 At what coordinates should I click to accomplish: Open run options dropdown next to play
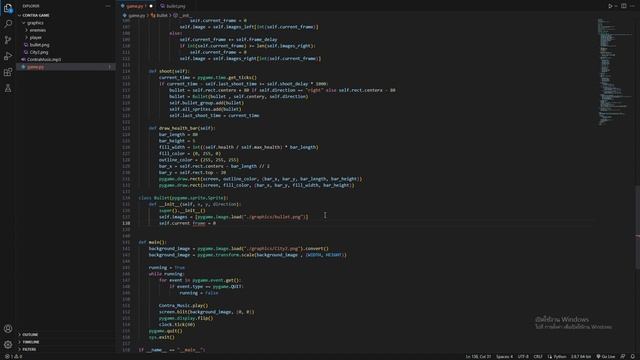pyautogui.click(x=616, y=6)
